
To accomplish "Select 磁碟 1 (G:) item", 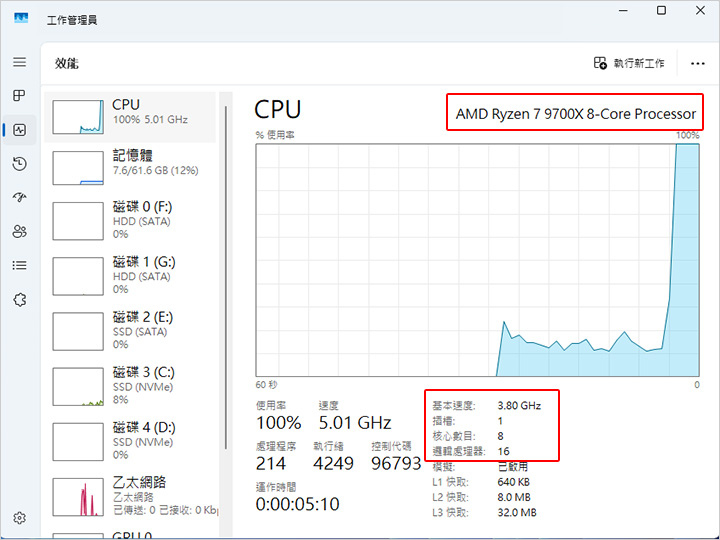I will point(130,276).
